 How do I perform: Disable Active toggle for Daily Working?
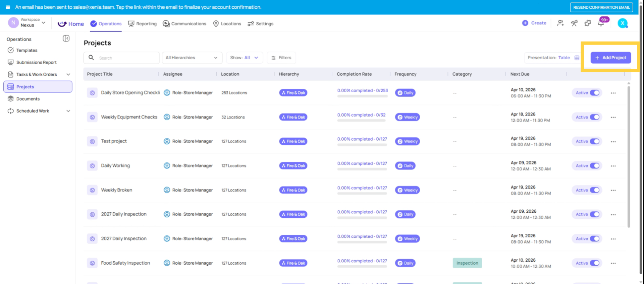594,166
